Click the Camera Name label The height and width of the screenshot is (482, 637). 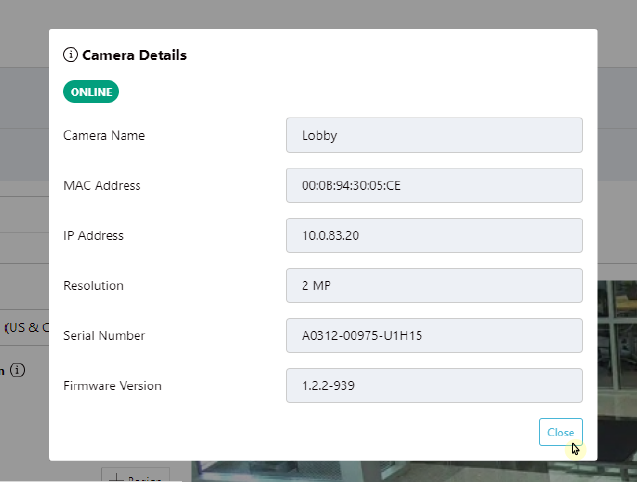pyautogui.click(x=104, y=135)
